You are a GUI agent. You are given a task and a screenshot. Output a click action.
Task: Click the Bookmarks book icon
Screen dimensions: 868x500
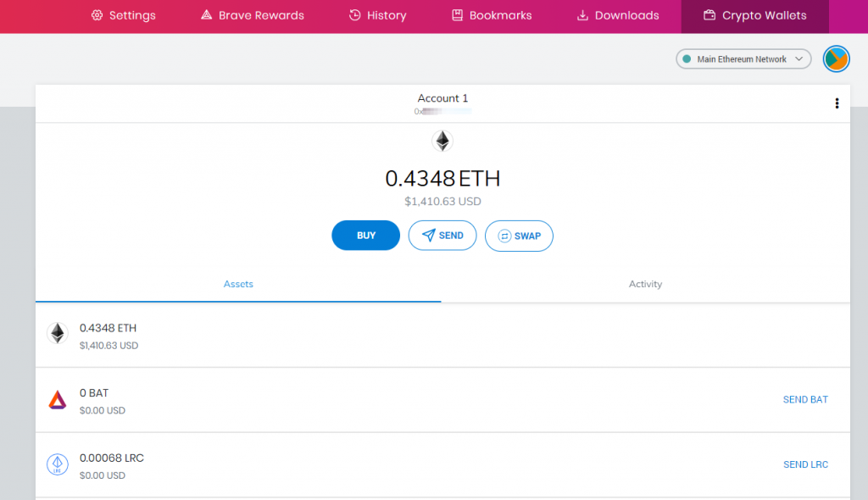coord(457,15)
